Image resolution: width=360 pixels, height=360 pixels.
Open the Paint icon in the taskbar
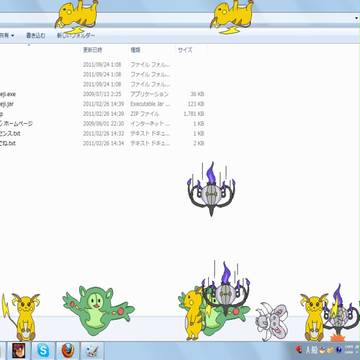click(93, 351)
